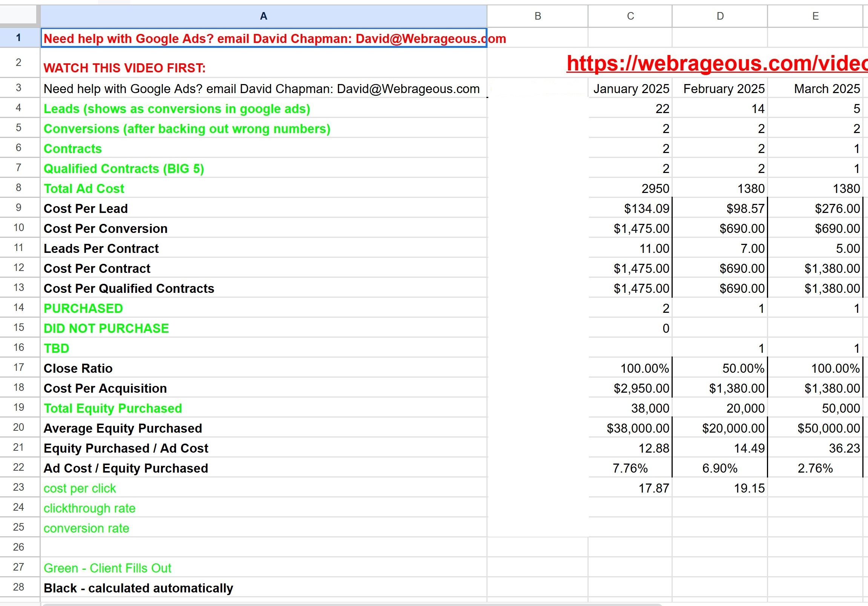Select cost per click value 17.87

tap(630, 488)
